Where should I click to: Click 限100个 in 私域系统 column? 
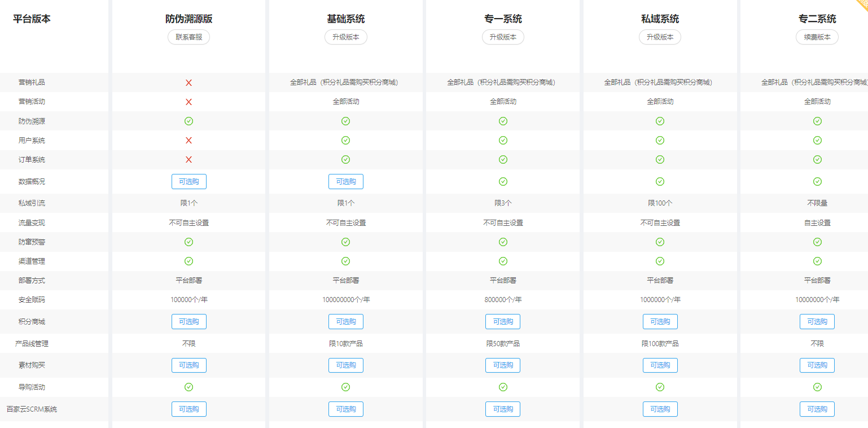tap(660, 203)
